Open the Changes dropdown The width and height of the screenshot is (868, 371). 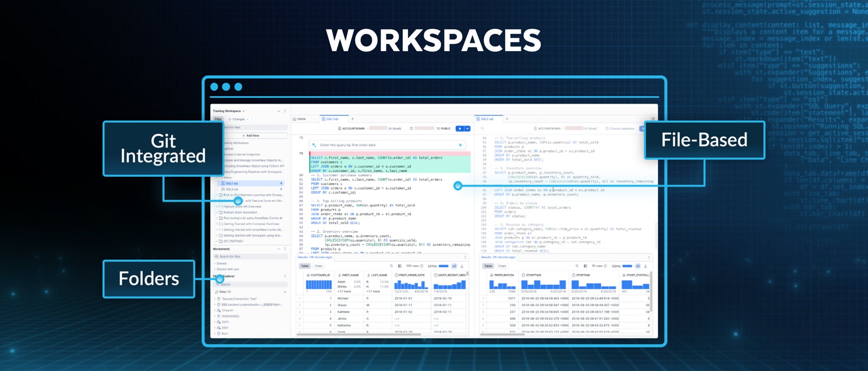pos(238,119)
